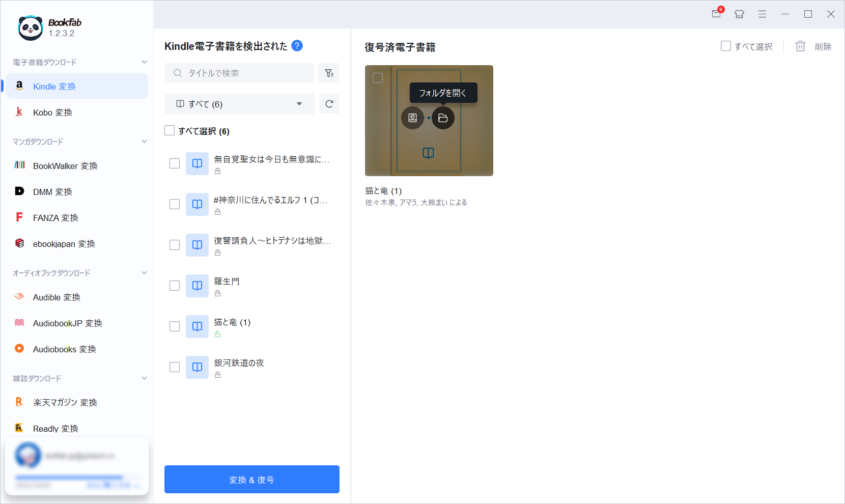Open DMM 変換 in sidebar
845x504 pixels.
click(x=76, y=191)
